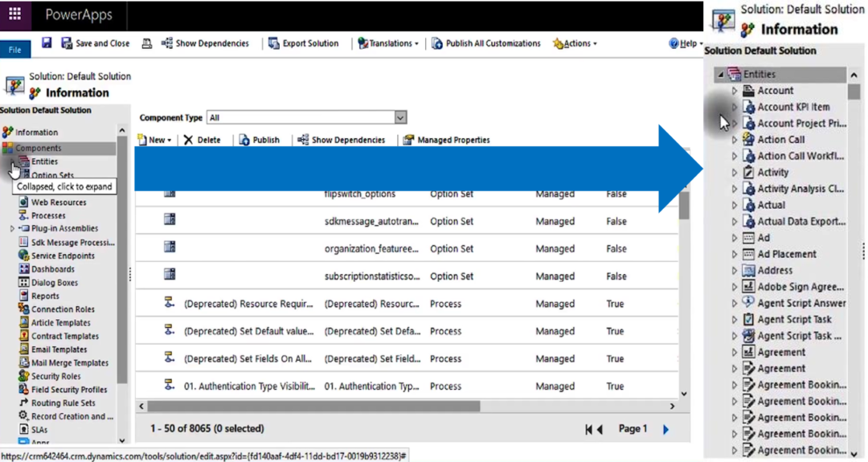The height and width of the screenshot is (462, 868).
Task: Select the organization_featuree... row
Action: click(407, 249)
